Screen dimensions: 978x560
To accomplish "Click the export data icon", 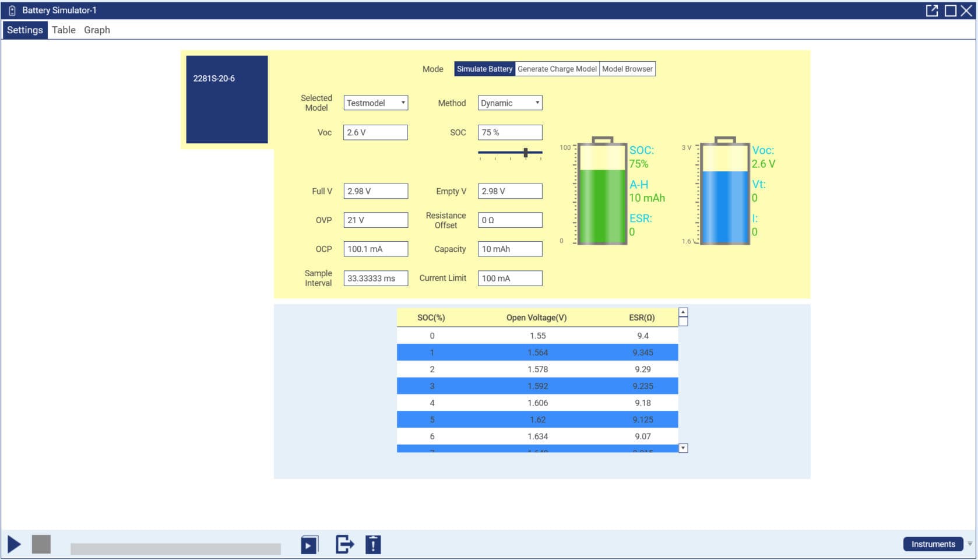I will point(344,544).
